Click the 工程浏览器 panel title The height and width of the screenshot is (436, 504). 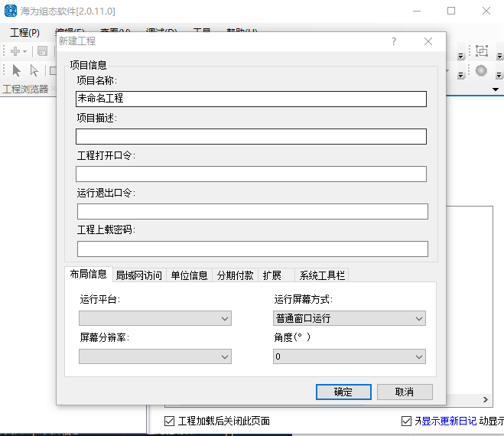click(x=25, y=89)
